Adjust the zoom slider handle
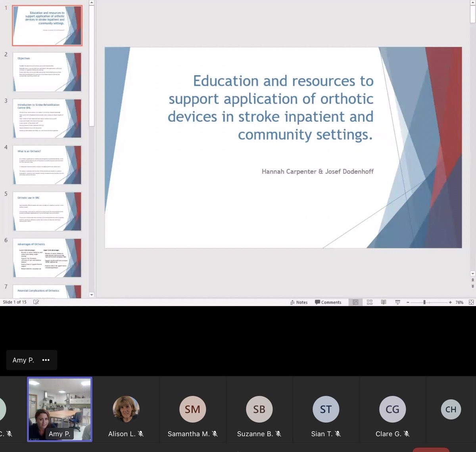 click(x=424, y=302)
